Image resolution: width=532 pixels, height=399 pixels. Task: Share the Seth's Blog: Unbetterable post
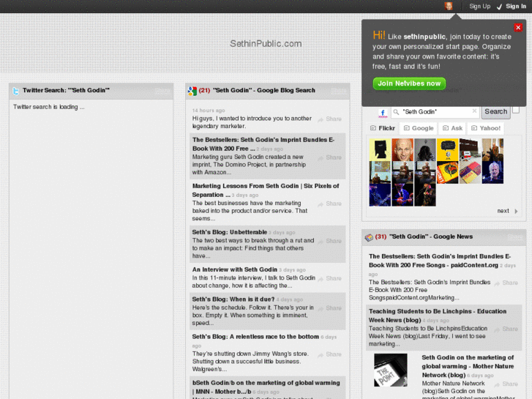[329, 241]
